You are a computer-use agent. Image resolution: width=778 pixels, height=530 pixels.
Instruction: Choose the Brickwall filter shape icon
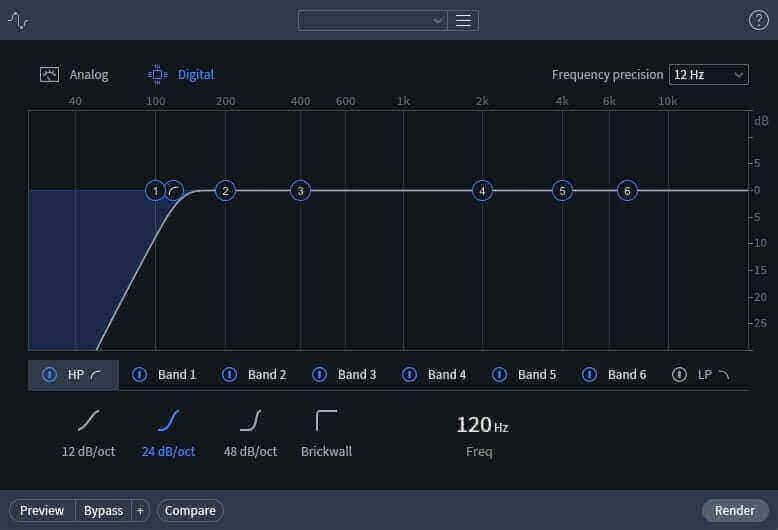326,420
